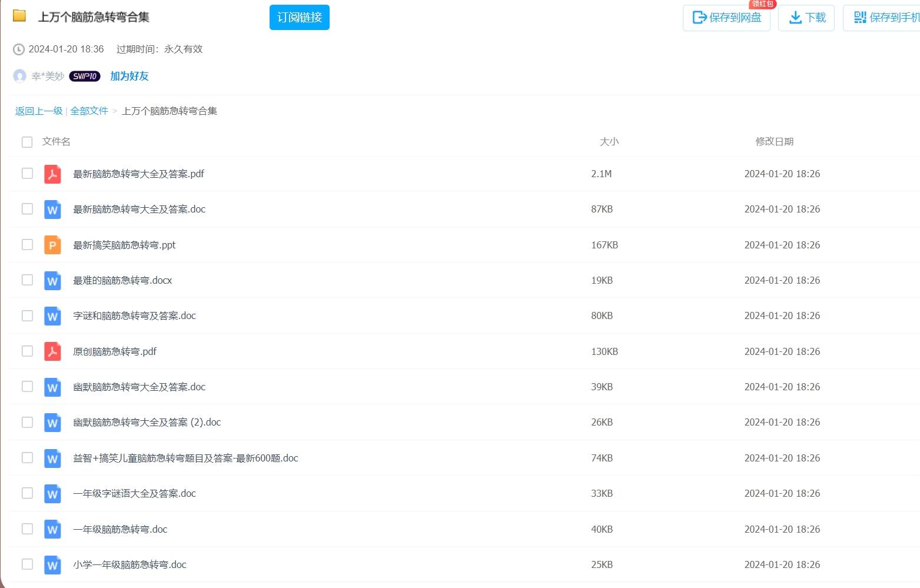
Task: Click the Word icon for 幽默脑筋急转弯大全及答案.doc
Action: 52,387
